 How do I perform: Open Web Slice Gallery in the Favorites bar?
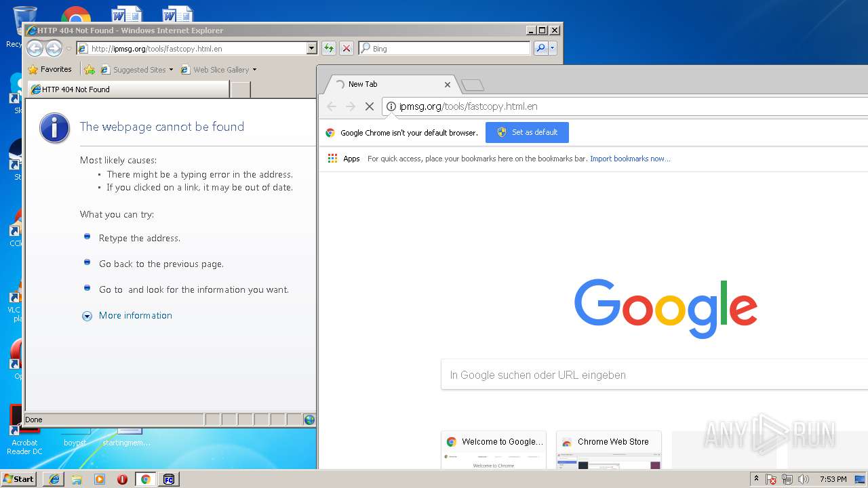[218, 70]
